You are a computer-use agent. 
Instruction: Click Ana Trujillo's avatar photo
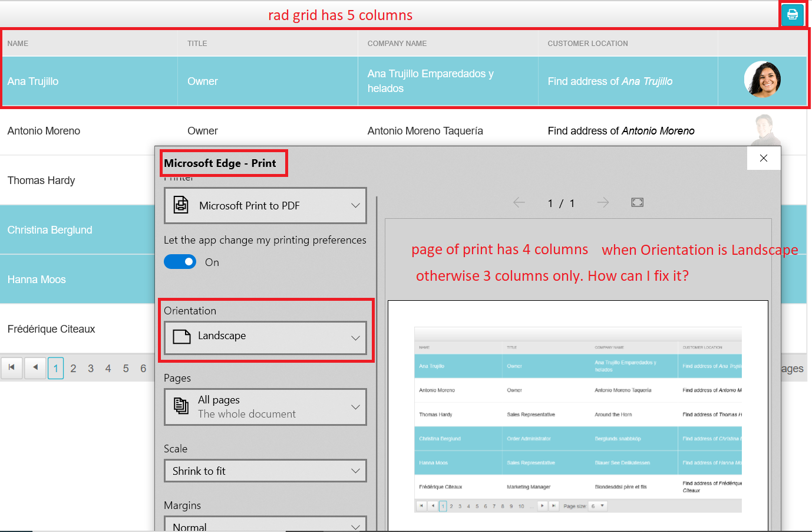(763, 79)
